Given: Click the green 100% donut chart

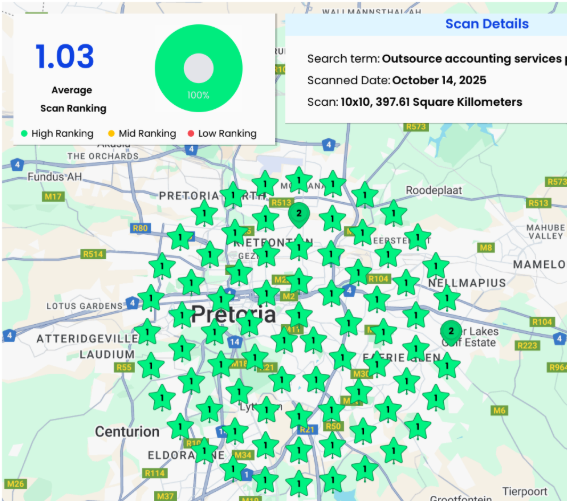Looking at the screenshot, I should coord(199,68).
